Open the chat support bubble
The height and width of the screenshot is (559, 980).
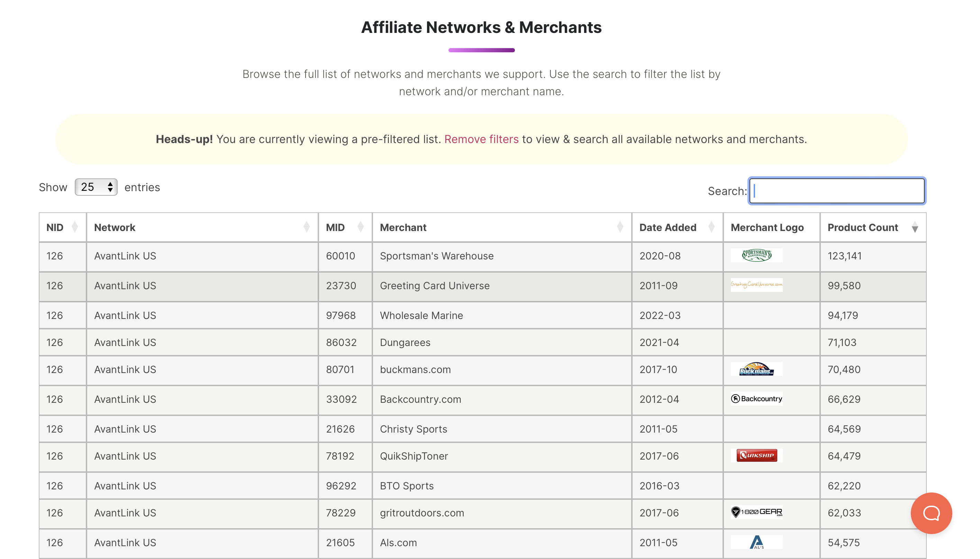coord(931,513)
